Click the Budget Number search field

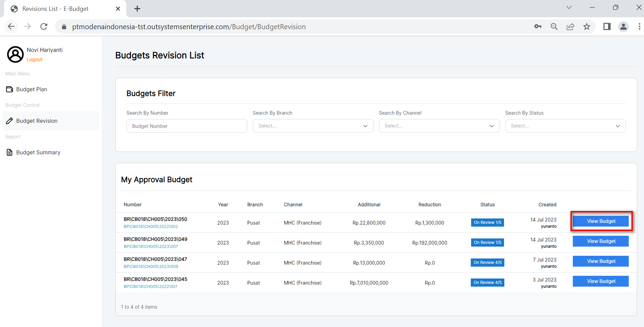187,126
